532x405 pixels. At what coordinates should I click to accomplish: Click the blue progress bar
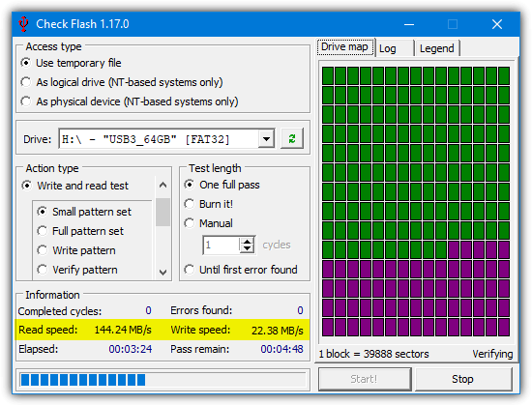tap(163, 380)
